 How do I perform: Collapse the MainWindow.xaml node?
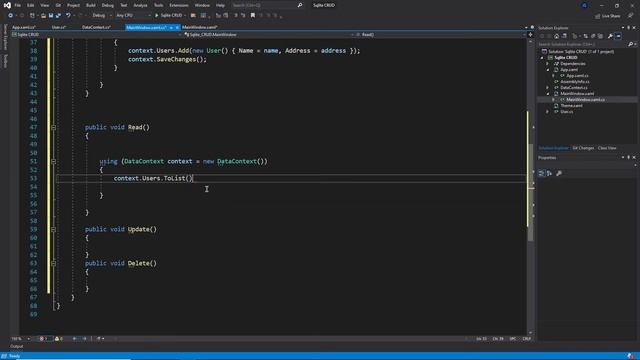[547, 93]
